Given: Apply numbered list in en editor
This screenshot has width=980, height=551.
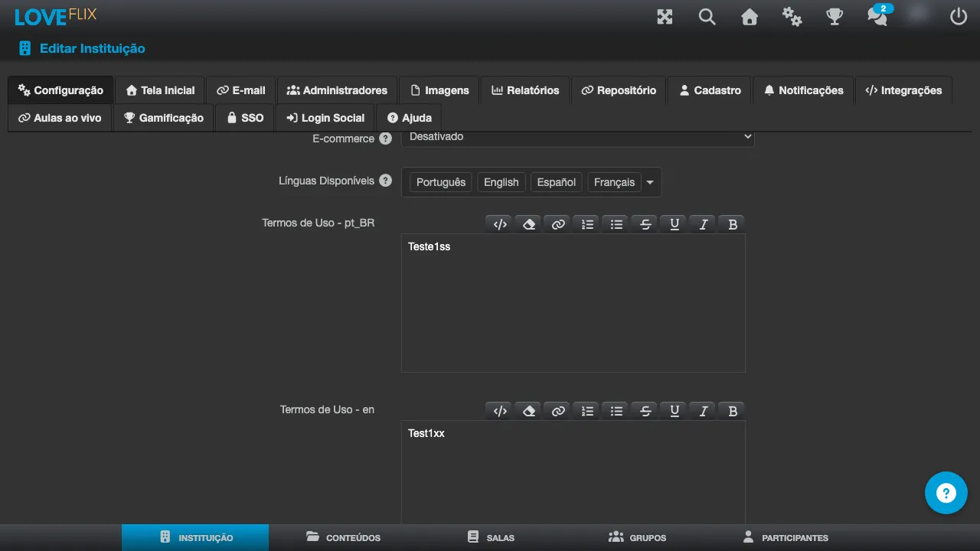Looking at the screenshot, I should pyautogui.click(x=587, y=410).
